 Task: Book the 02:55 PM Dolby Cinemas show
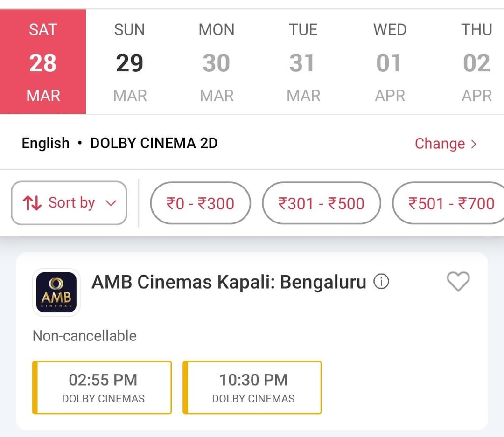point(103,387)
